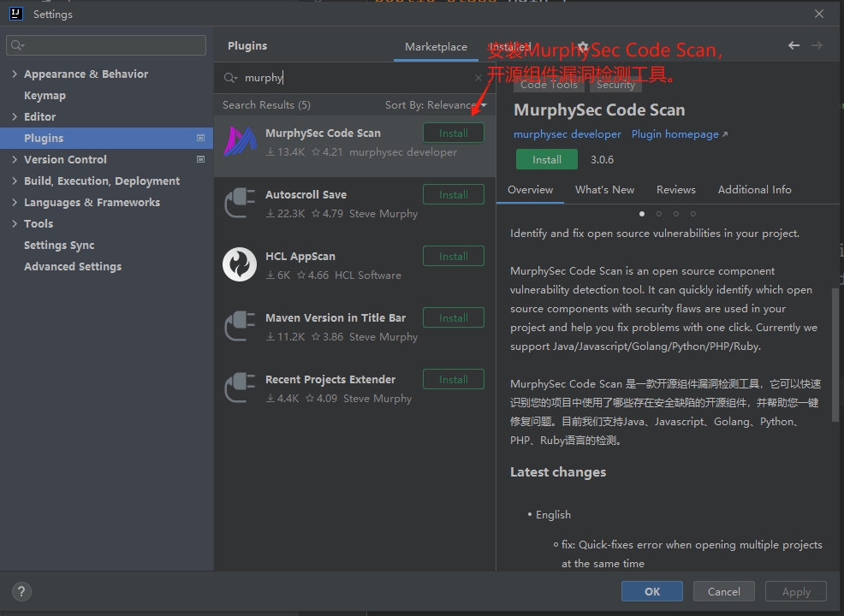Click the version number 3.0.6
Image resolution: width=844 pixels, height=616 pixels.
[602, 160]
